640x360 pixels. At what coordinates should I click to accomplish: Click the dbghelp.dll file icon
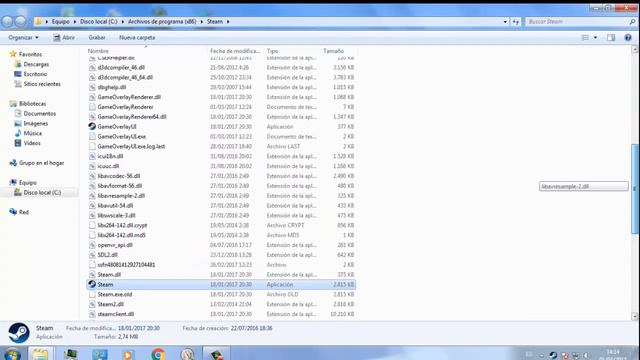click(92, 87)
